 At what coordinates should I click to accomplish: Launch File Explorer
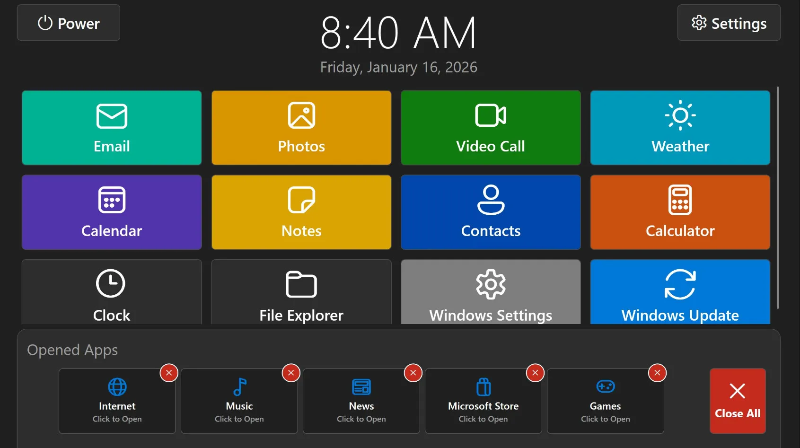point(301,294)
